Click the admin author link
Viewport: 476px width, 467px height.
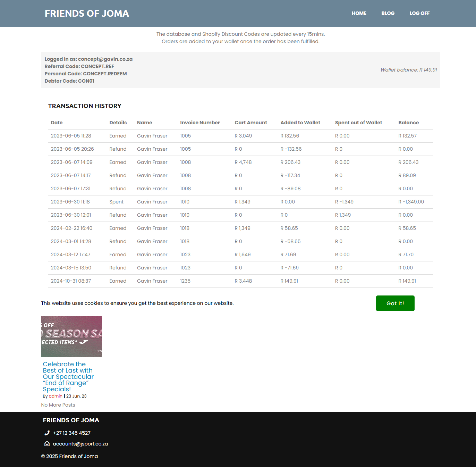(x=56, y=396)
